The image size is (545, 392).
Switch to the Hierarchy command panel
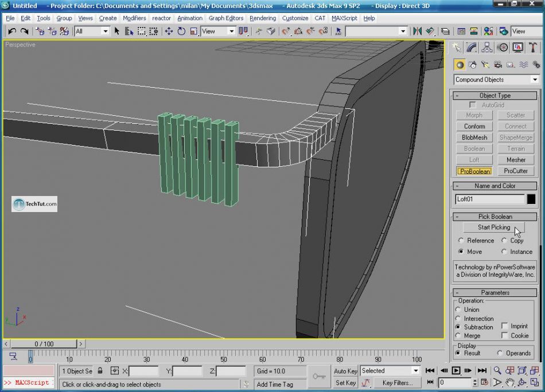point(487,47)
